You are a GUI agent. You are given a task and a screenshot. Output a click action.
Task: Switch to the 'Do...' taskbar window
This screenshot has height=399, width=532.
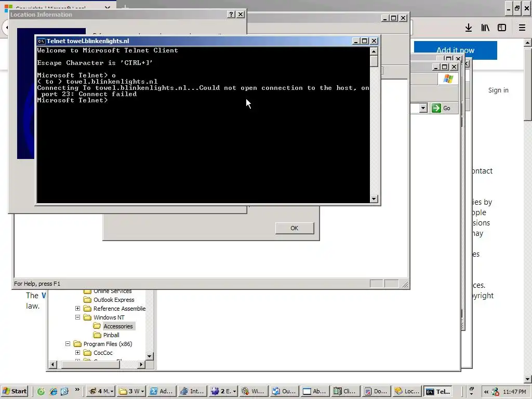pos(375,391)
